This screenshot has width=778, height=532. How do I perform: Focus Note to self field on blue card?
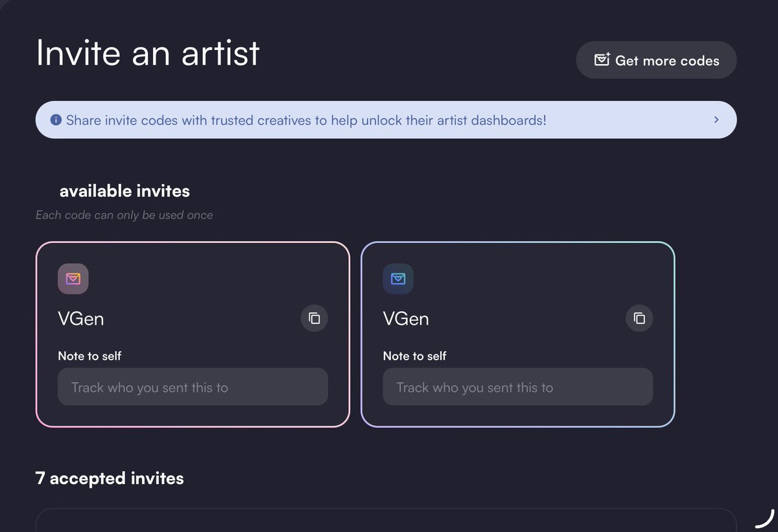point(517,387)
